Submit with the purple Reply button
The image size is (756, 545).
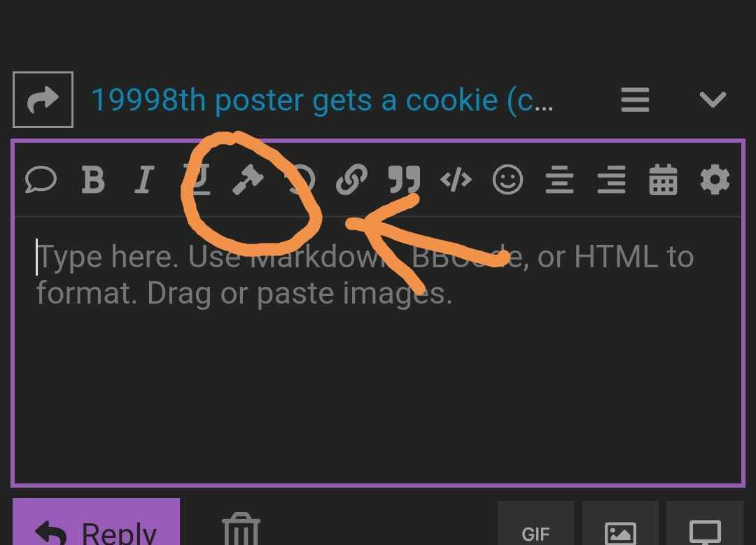coord(96,523)
